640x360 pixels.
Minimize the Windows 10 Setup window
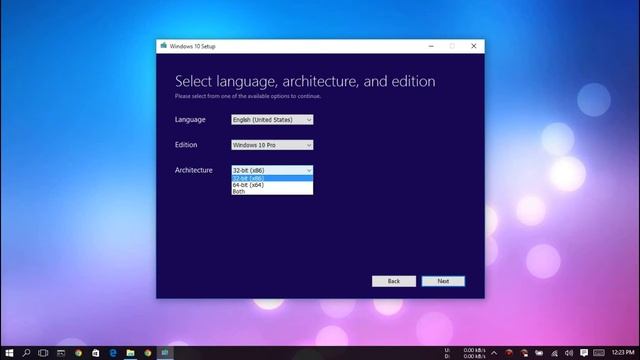431,46
